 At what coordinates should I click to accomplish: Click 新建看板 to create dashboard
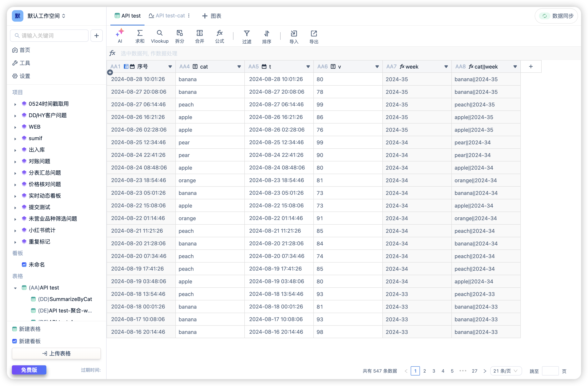26,341
